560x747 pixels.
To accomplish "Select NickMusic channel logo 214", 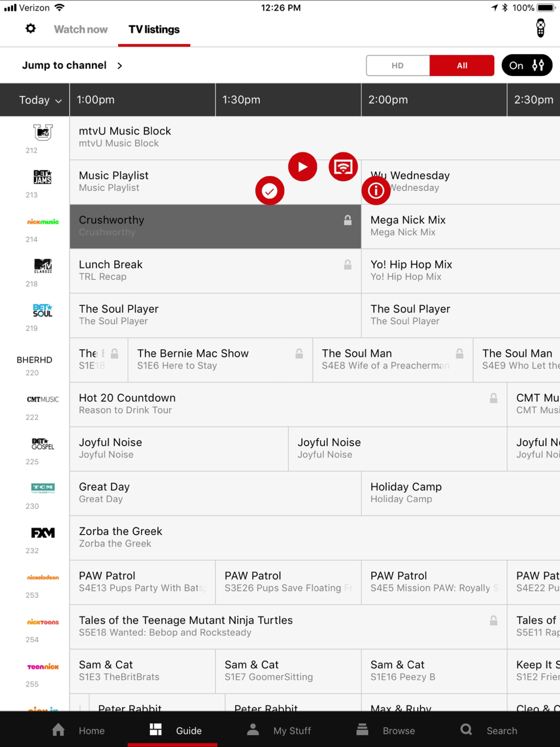I will [x=43, y=222].
